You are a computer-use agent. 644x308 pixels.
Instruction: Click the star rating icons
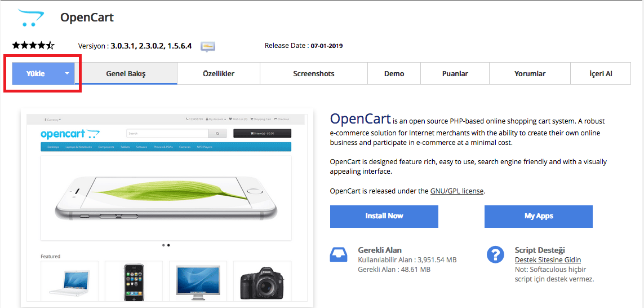[x=33, y=45]
